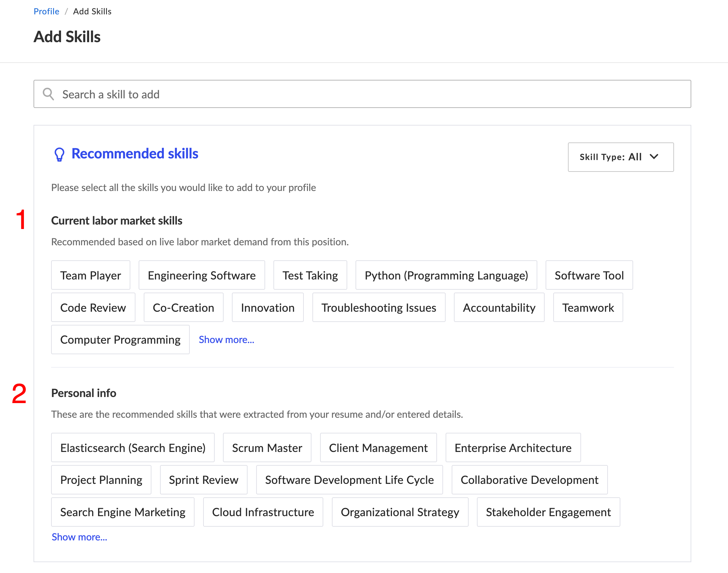This screenshot has width=728, height=573.
Task: Add the Client Management skill chip
Action: 379,447
